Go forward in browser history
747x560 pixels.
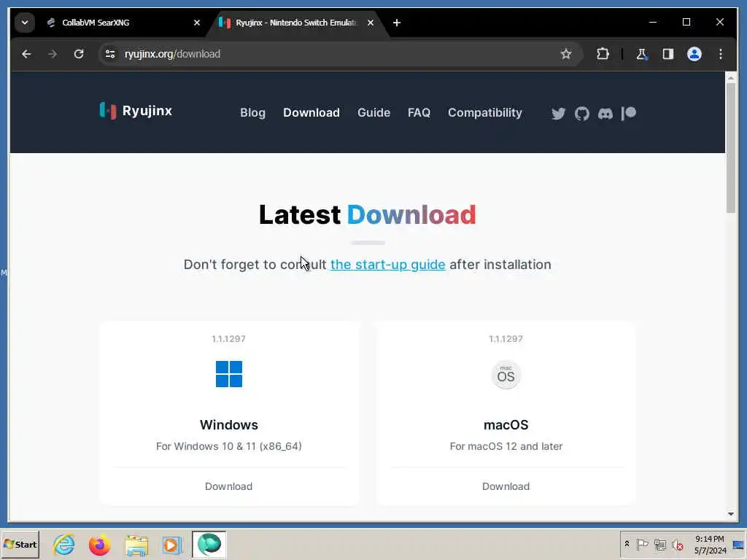(53, 54)
